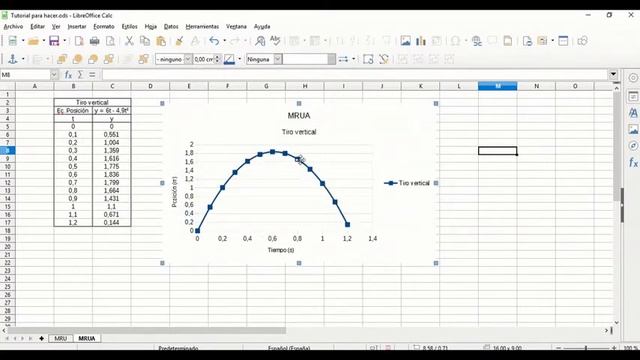Click the Headers and footers icon
This screenshot has height=360, width=640.
(x=508, y=41)
